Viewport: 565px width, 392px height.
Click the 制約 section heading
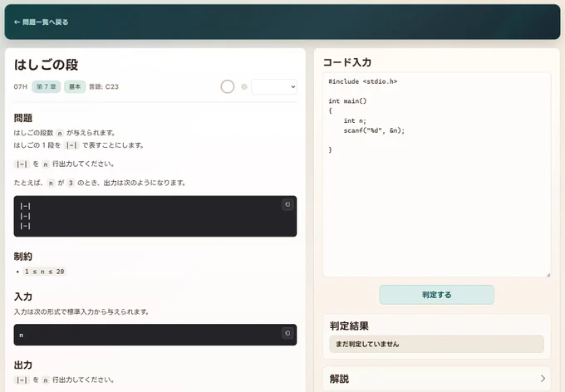[x=23, y=256]
